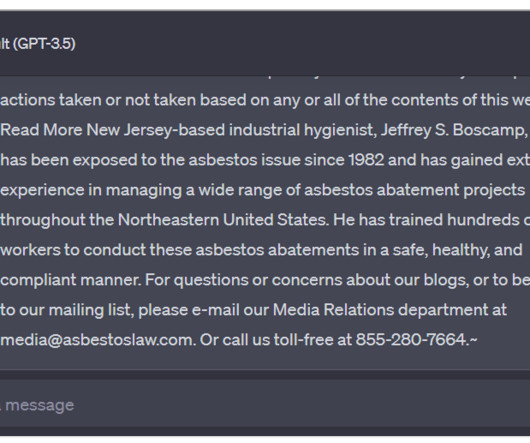Click the media@asbestoslaw.com email address

pos(98,340)
